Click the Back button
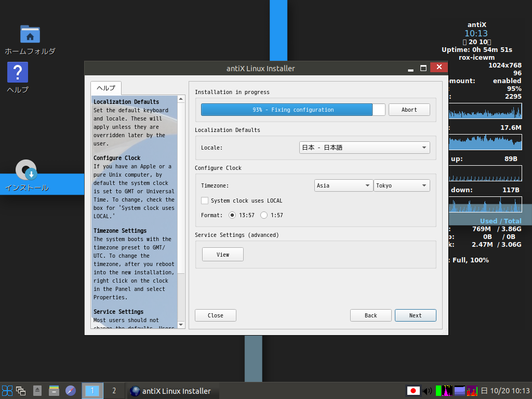 pos(371,315)
